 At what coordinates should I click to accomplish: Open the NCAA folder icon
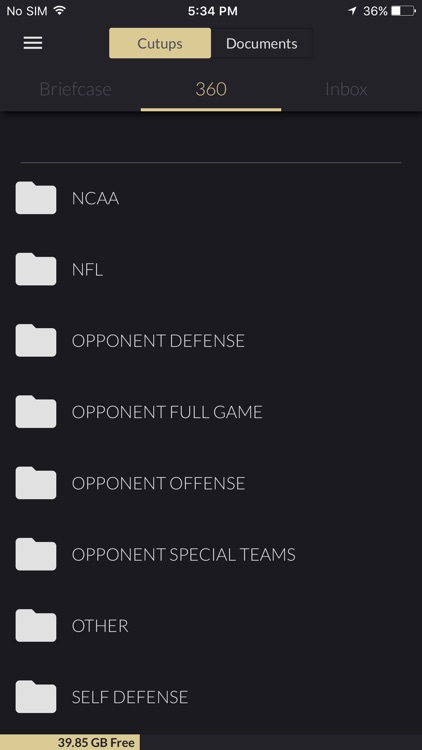tap(36, 198)
